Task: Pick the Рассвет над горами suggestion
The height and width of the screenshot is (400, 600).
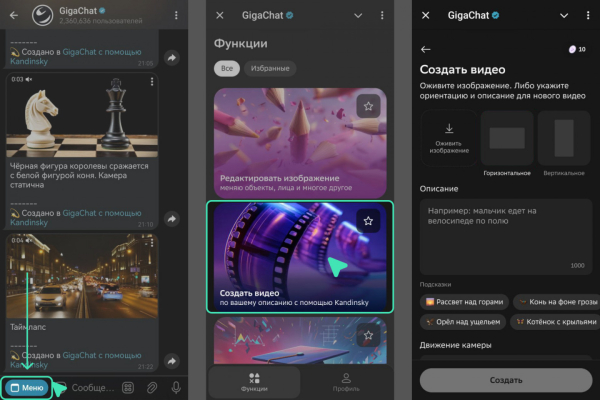Action: point(464,301)
